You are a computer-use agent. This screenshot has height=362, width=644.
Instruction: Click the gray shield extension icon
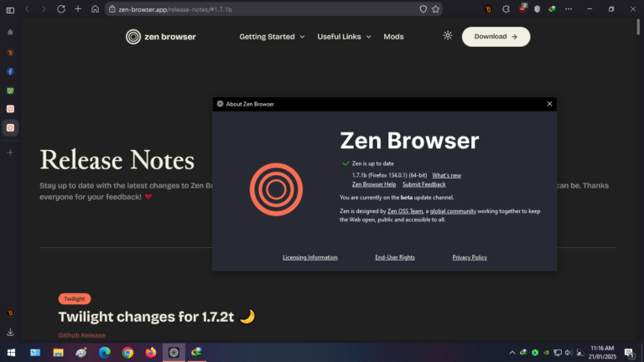[538, 9]
